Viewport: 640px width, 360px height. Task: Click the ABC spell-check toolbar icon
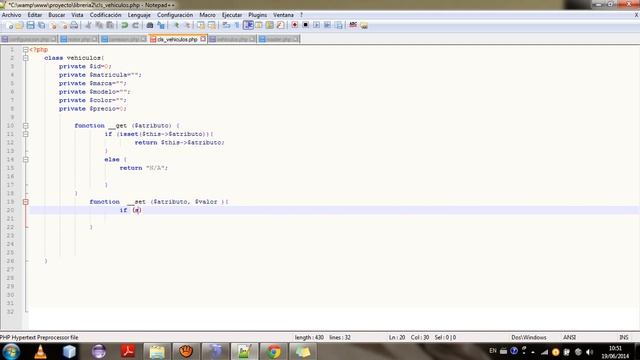353,25
